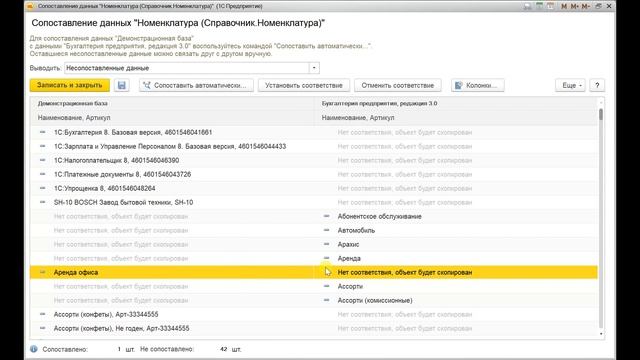Select row Ассорти (конфеты), Арт-33344555
This screenshot has height=360, width=640.
coord(172,314)
